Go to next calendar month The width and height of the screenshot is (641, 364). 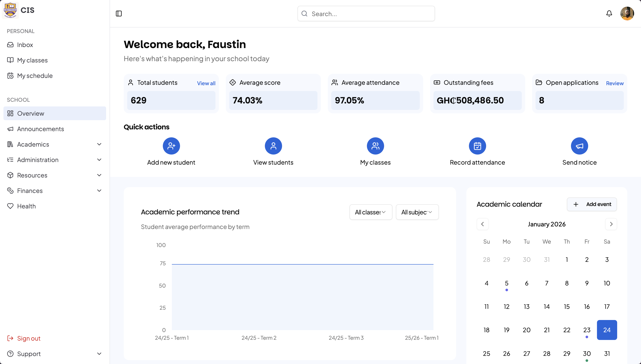(x=611, y=224)
